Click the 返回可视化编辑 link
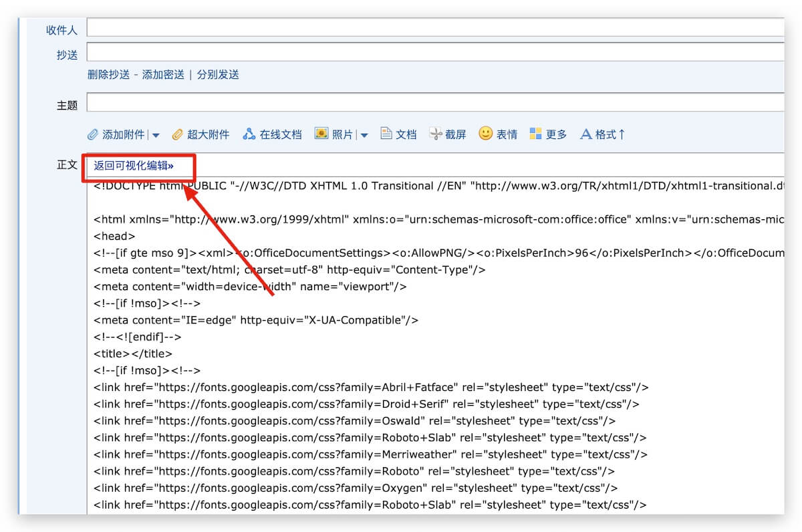 click(x=133, y=166)
